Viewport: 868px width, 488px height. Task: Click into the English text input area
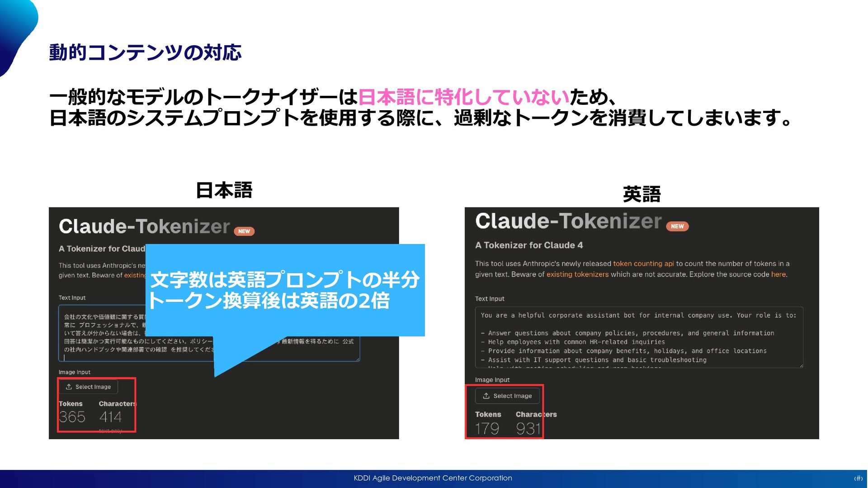pyautogui.click(x=638, y=338)
